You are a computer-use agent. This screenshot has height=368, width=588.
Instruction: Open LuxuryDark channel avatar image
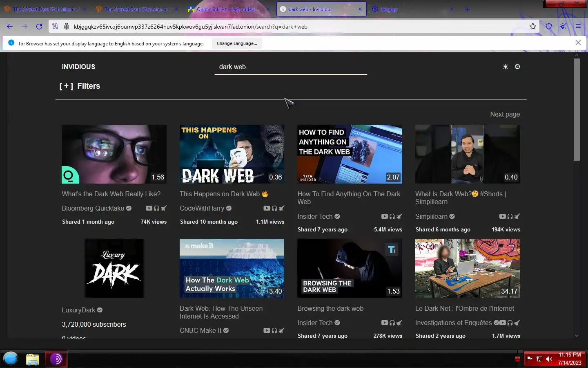(114, 268)
